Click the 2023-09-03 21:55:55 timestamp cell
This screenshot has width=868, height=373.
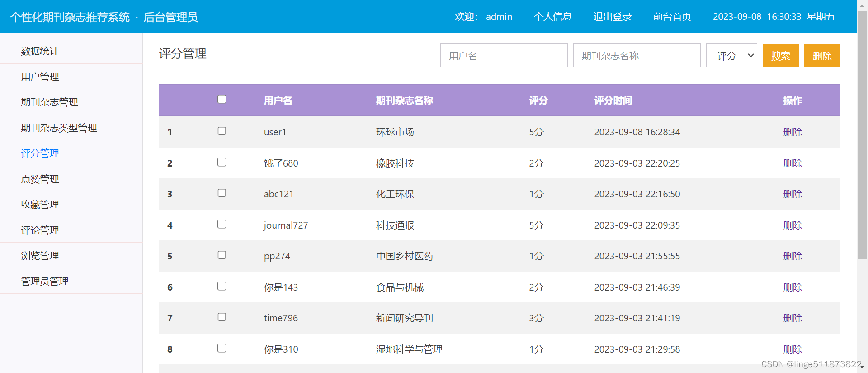point(637,256)
